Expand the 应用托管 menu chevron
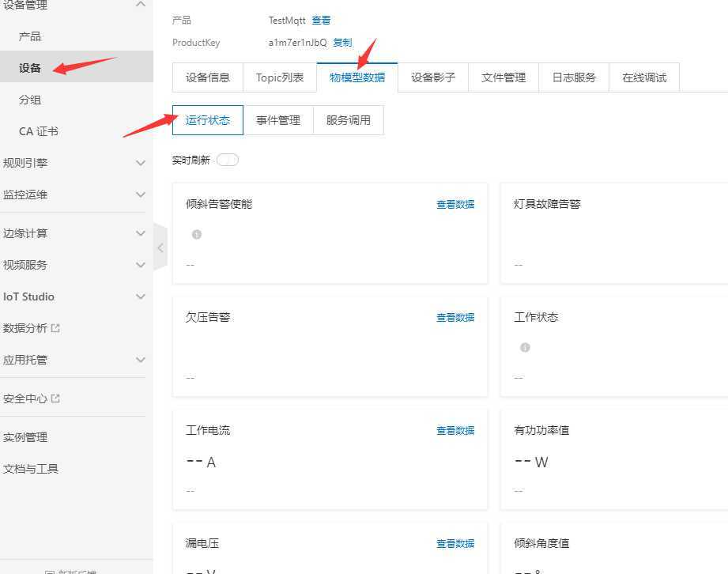 point(141,360)
